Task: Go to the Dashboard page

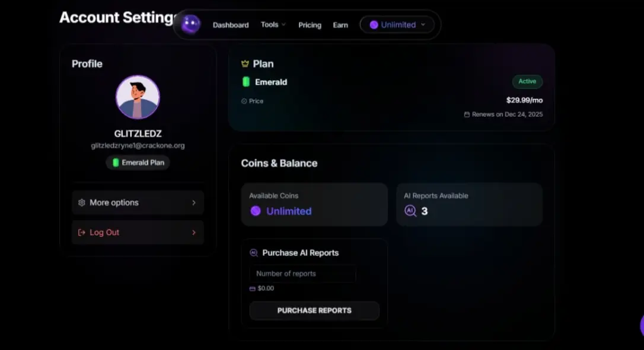Action: (231, 25)
